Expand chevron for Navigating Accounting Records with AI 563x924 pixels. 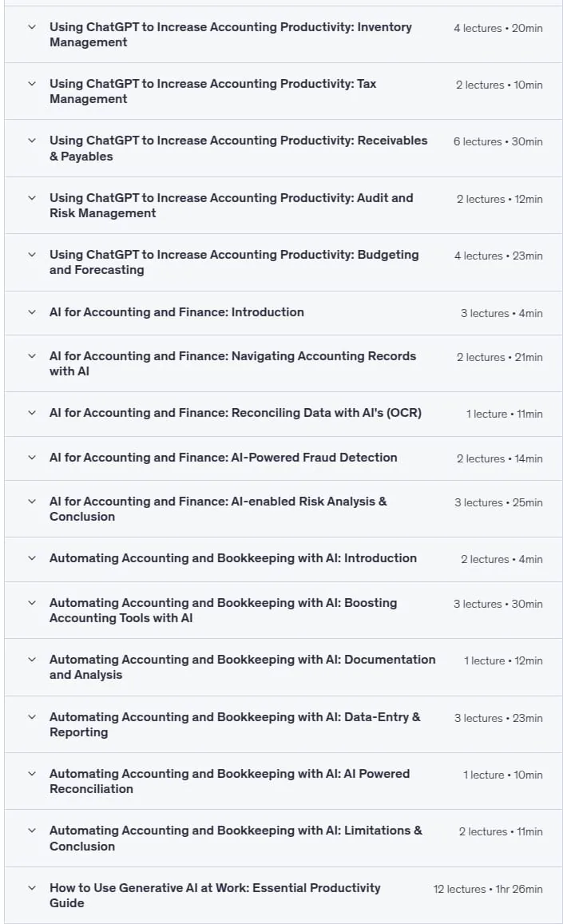pyautogui.click(x=32, y=356)
